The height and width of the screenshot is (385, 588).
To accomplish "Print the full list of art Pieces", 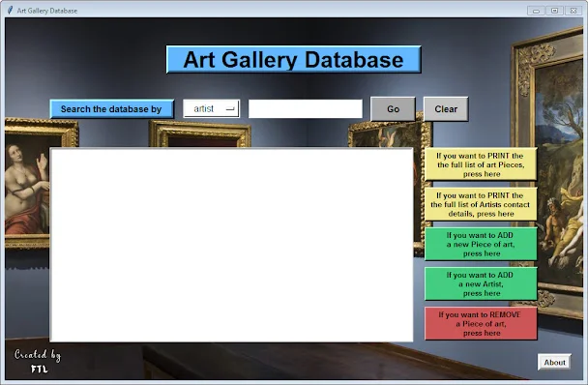I will click(x=481, y=164).
